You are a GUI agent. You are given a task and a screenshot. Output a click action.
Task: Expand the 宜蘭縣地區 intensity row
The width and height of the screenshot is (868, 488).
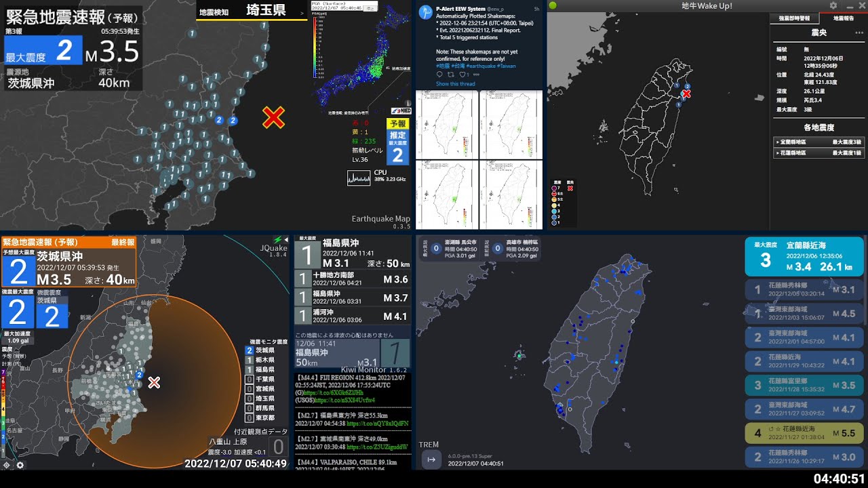[x=818, y=142]
